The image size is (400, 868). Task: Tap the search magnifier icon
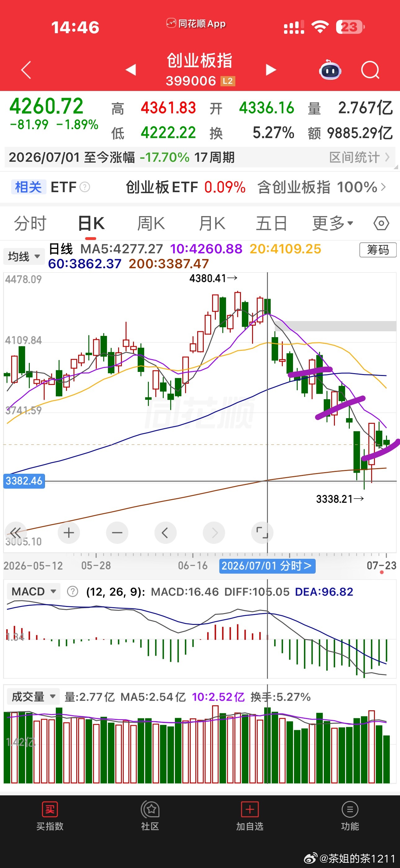point(370,70)
